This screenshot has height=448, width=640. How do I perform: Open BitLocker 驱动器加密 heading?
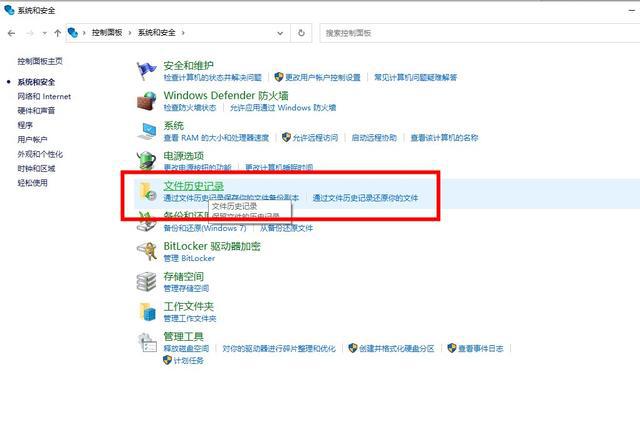(212, 246)
